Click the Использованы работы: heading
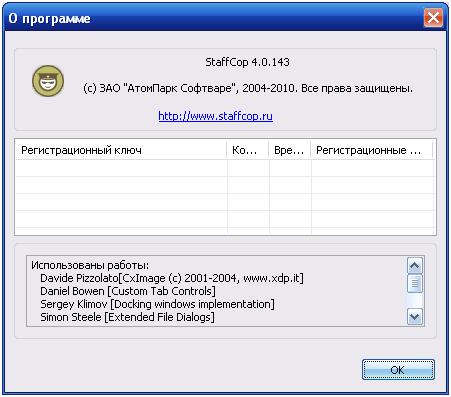Image resolution: width=451 pixels, height=397 pixels. tap(90, 265)
